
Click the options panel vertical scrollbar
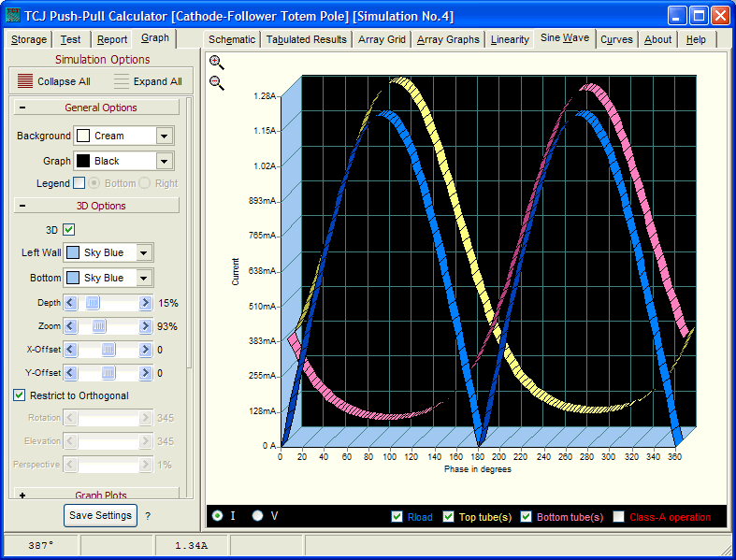[190, 280]
